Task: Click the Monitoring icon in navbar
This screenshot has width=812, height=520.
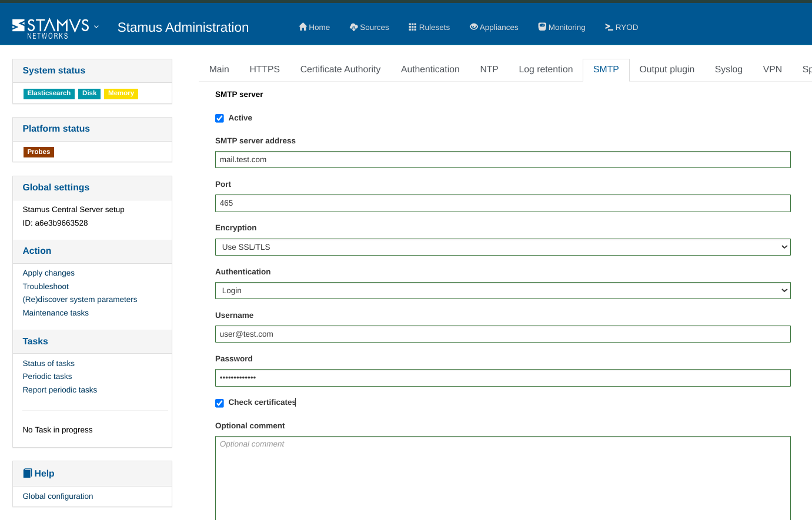Action: click(x=542, y=27)
